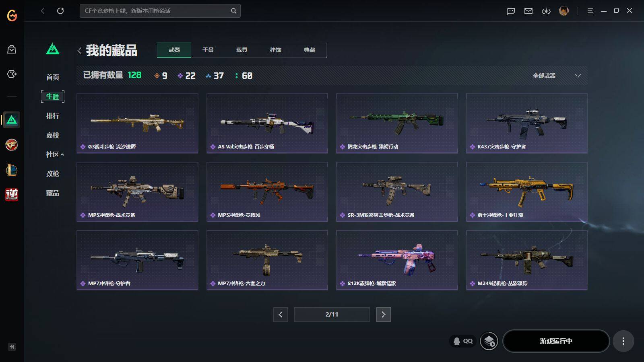Expand the 社区 submenu in sidebar
Image resolution: width=644 pixels, height=362 pixels.
pos(55,154)
